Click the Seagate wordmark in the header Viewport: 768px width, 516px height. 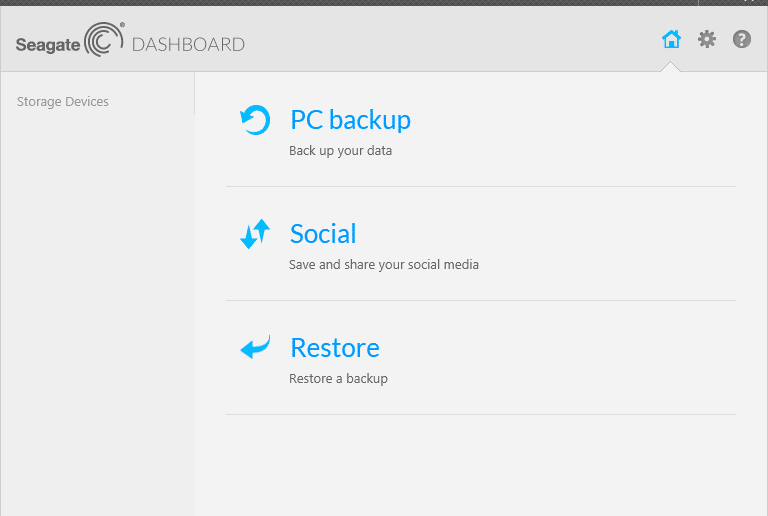[x=48, y=45]
